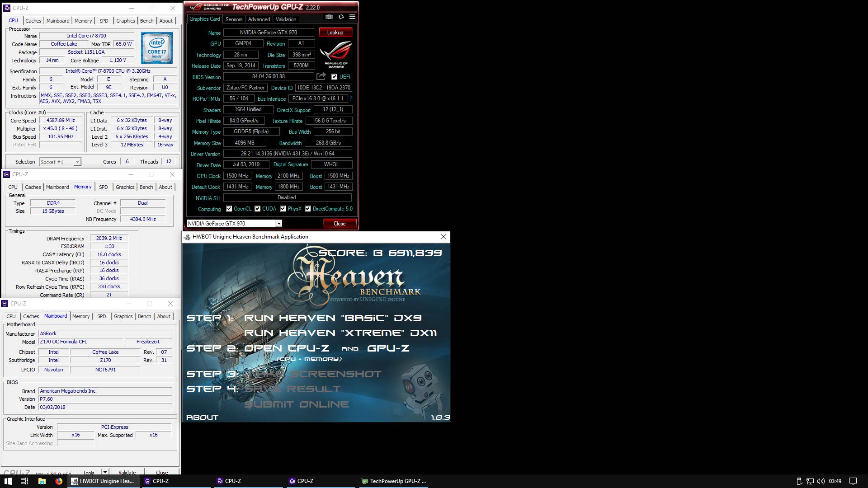Click title bar icon of CPU-Z Mainboard window
This screenshot has height=488, width=868.
5,304
